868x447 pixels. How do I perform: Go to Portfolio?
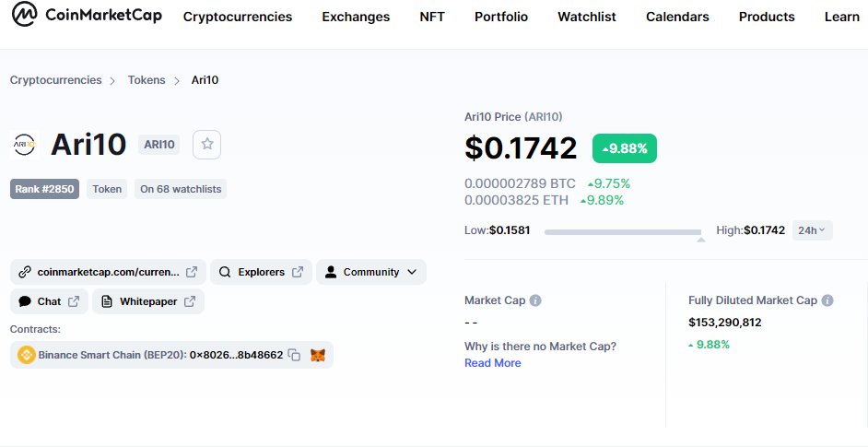[501, 18]
